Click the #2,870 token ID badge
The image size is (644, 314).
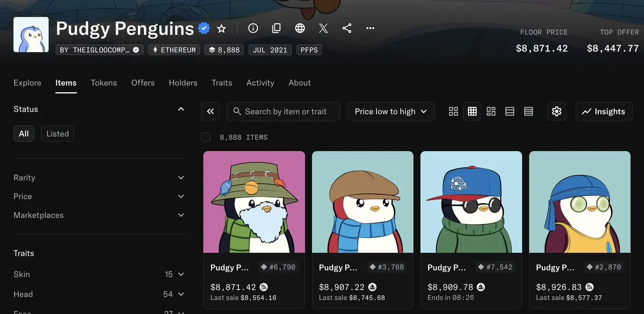pyautogui.click(x=603, y=267)
